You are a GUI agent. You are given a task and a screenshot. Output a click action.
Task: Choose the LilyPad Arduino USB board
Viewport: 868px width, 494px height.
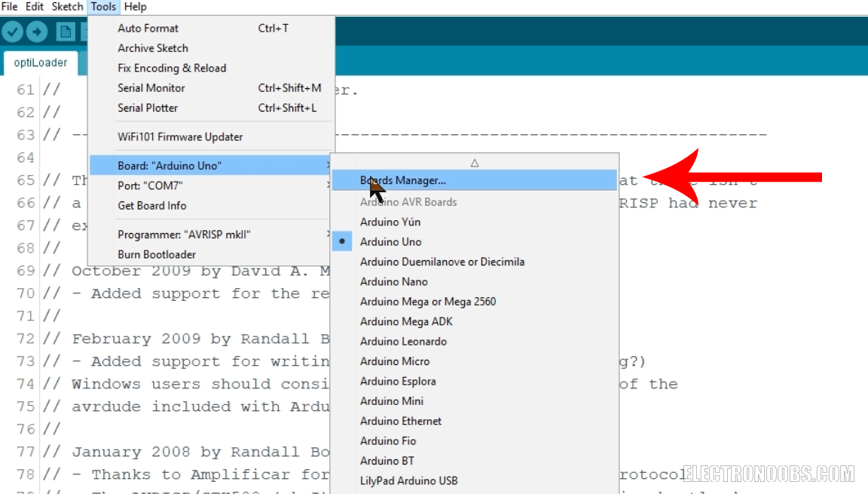coord(475,481)
